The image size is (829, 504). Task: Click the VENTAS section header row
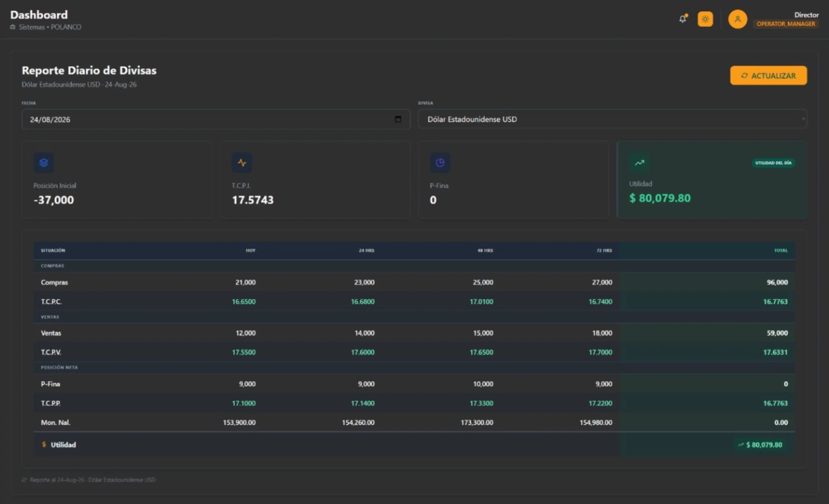pyautogui.click(x=414, y=317)
